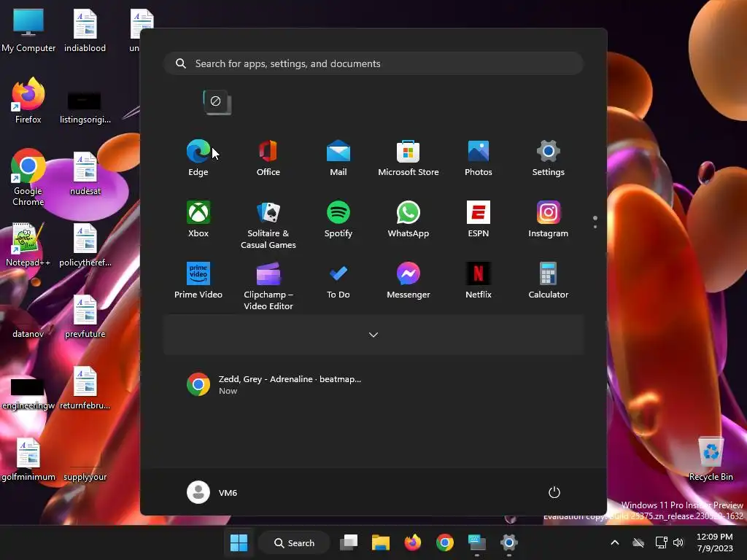The height and width of the screenshot is (560, 747).
Task: Show hidden system tray icons
Action: pyautogui.click(x=614, y=542)
